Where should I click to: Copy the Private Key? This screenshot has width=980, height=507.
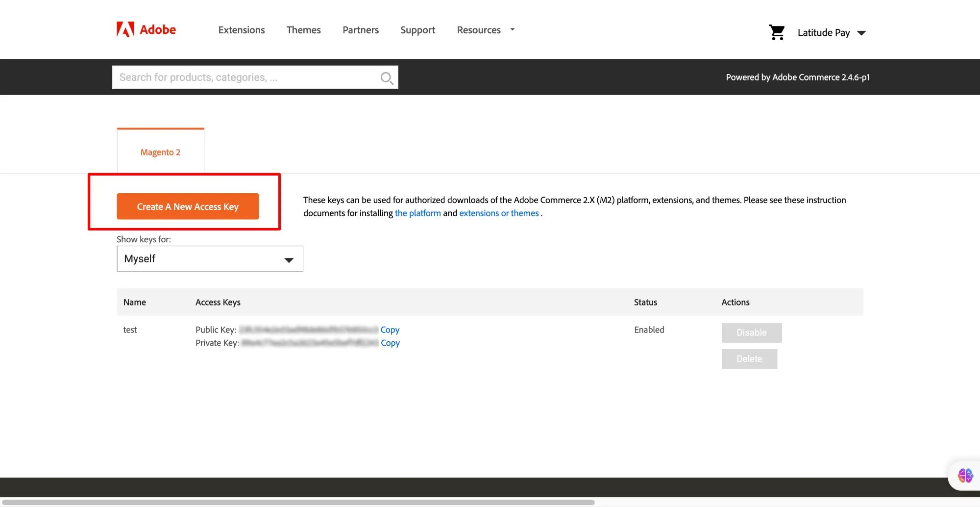pos(390,343)
